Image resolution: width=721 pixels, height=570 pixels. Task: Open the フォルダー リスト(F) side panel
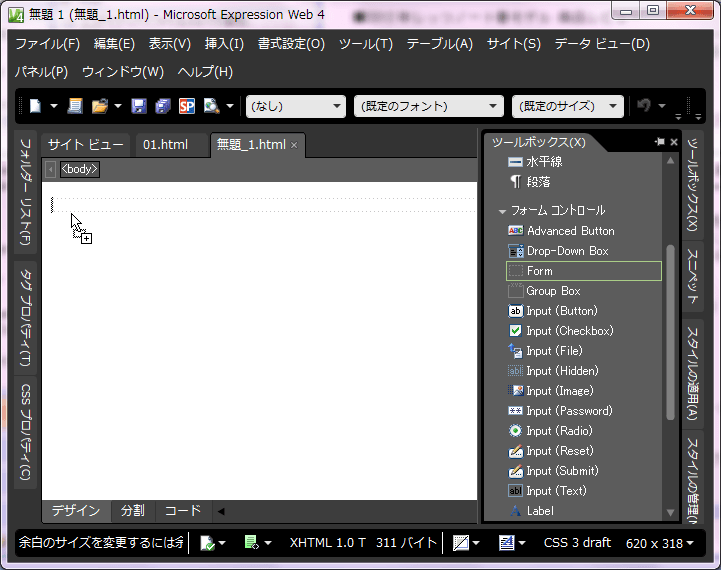tap(26, 192)
